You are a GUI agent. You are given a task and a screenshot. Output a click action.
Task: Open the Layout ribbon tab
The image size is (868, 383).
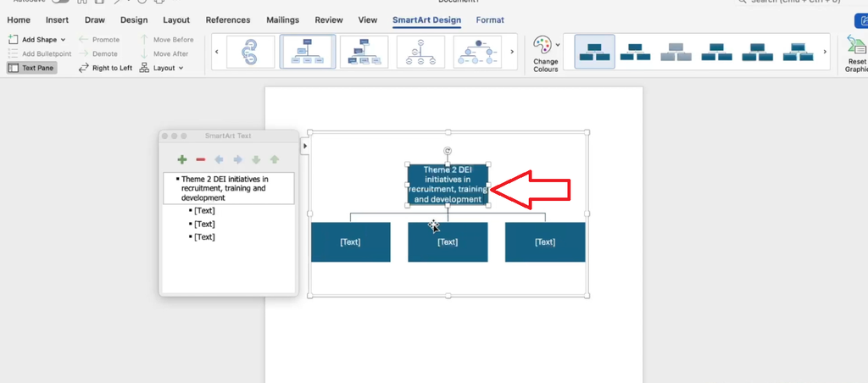click(x=176, y=20)
